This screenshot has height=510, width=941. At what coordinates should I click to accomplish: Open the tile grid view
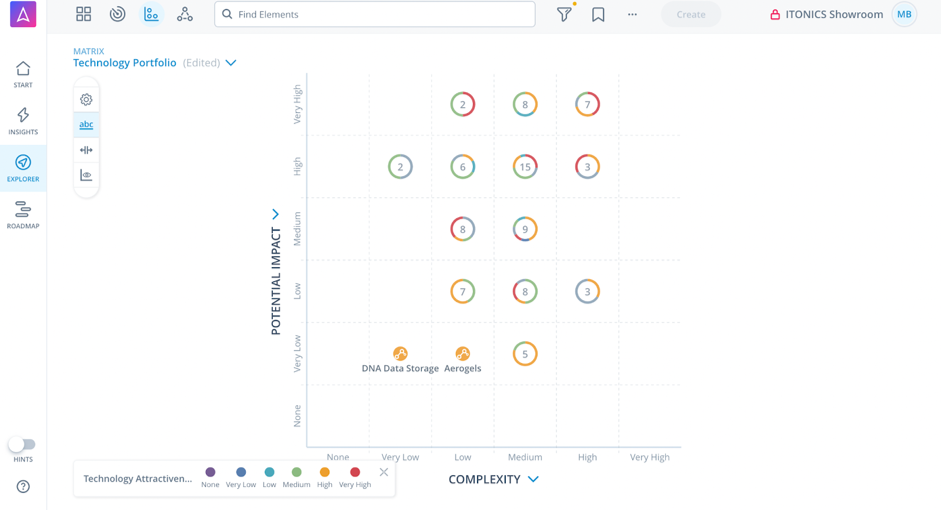click(83, 14)
